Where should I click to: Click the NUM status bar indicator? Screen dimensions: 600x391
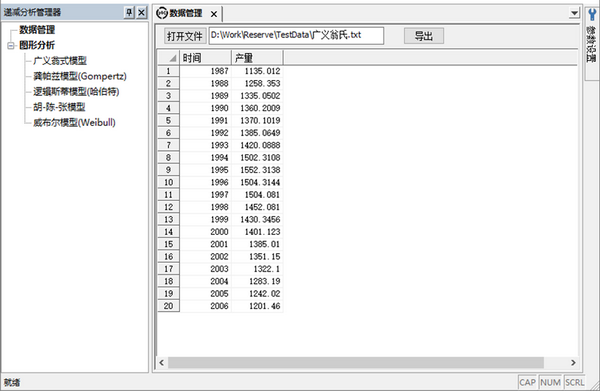550,382
